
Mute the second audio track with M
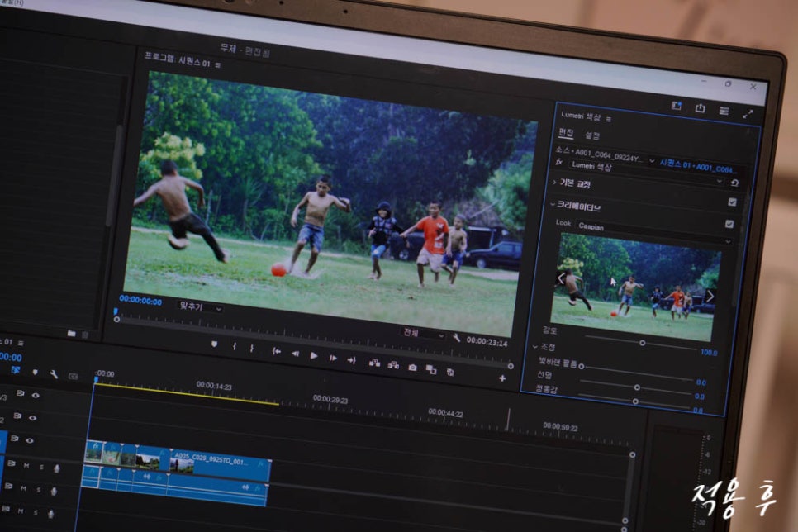tap(23, 488)
